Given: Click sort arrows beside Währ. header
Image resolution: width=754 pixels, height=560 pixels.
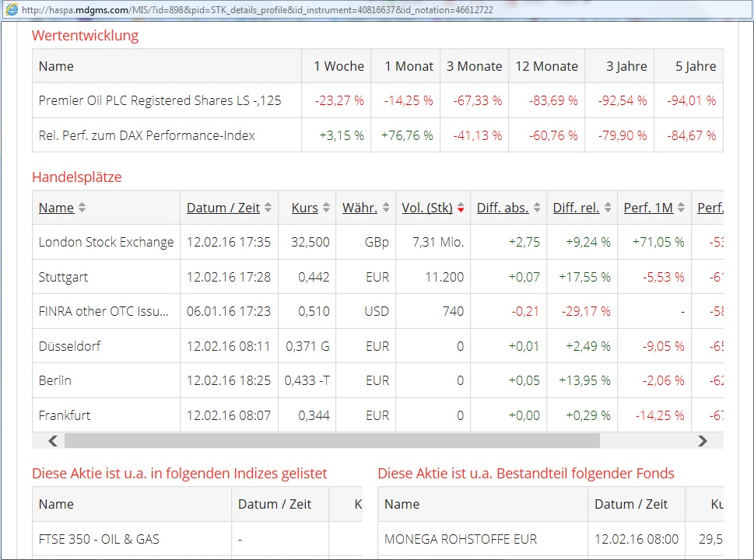Looking at the screenshot, I should (x=386, y=208).
